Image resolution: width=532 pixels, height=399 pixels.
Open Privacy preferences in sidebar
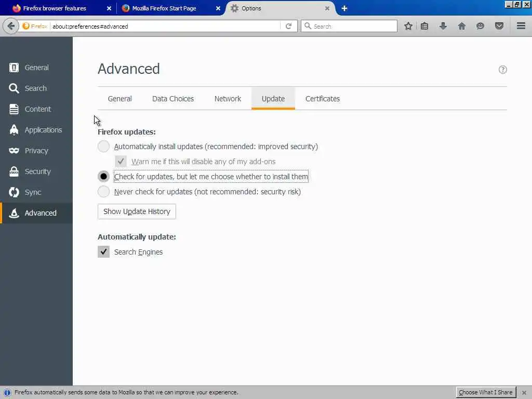click(36, 151)
